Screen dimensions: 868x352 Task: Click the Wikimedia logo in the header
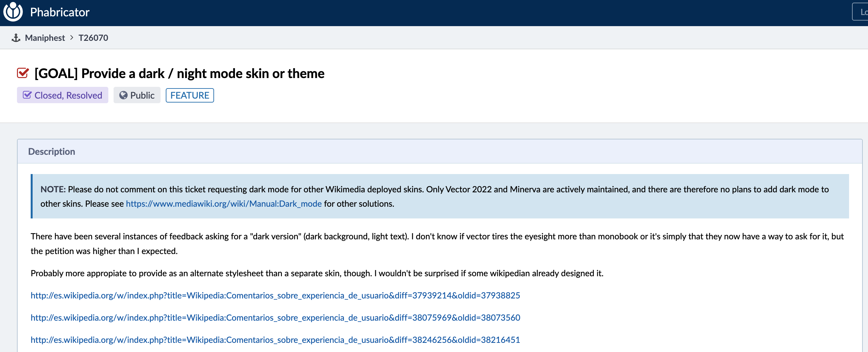[x=13, y=12]
